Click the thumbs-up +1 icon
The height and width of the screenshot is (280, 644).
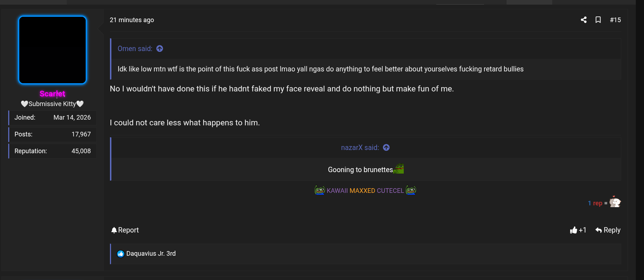pyautogui.click(x=574, y=230)
